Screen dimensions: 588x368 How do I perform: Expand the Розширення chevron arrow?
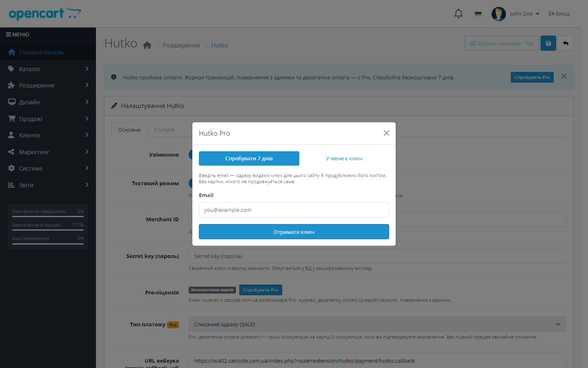tap(87, 85)
